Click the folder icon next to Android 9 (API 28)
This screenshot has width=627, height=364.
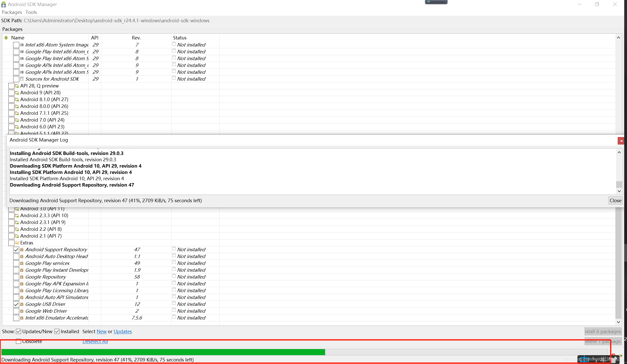click(17, 93)
